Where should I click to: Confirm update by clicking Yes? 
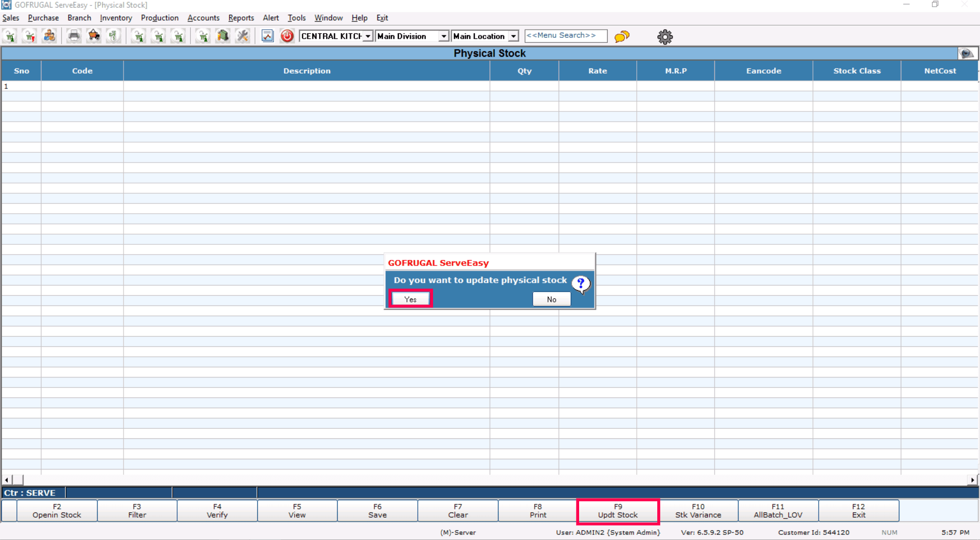[x=411, y=299]
